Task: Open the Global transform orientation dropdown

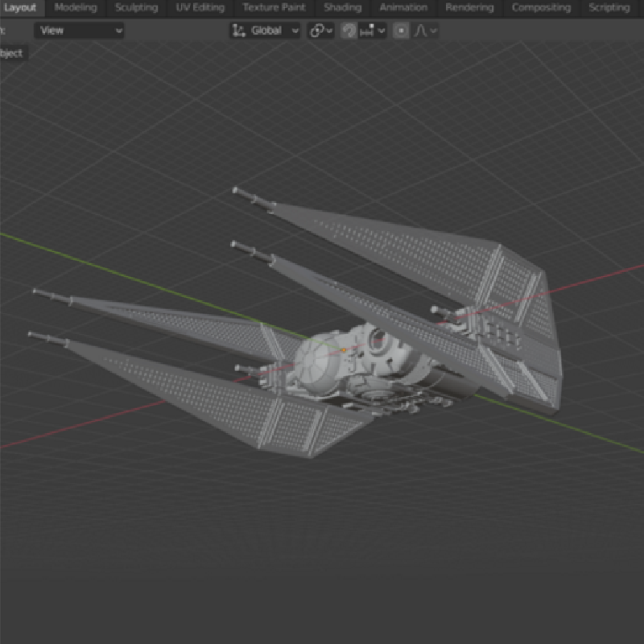Action: pyautogui.click(x=266, y=31)
